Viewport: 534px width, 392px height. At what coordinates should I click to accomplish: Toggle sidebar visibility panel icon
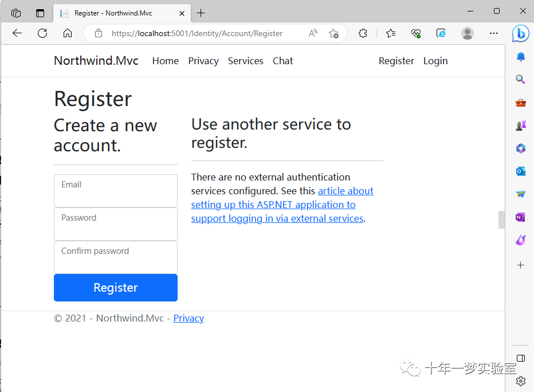click(520, 358)
